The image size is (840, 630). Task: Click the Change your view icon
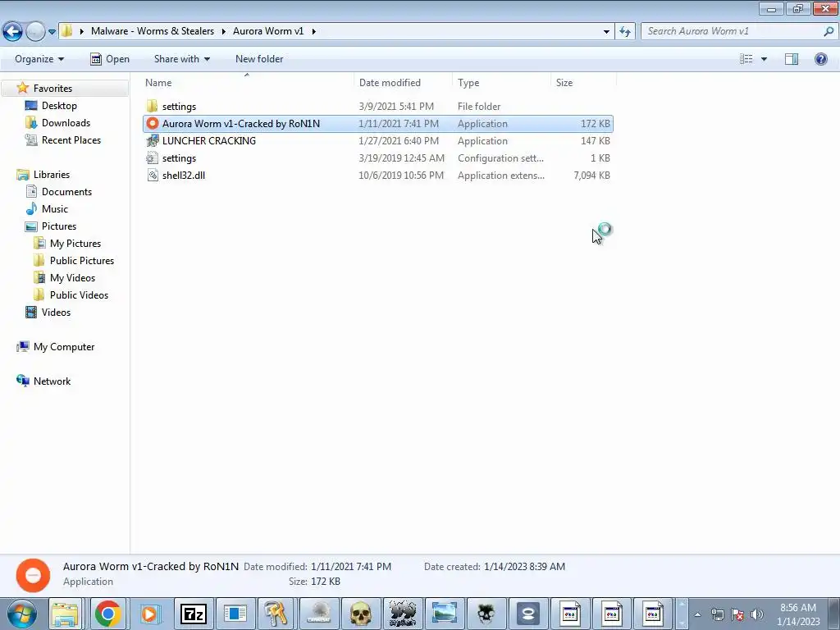(746, 59)
